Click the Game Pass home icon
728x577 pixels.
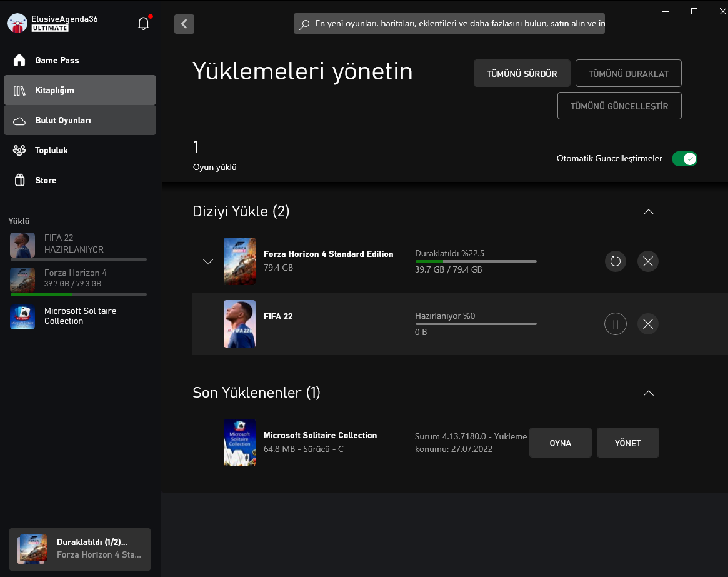(19, 60)
